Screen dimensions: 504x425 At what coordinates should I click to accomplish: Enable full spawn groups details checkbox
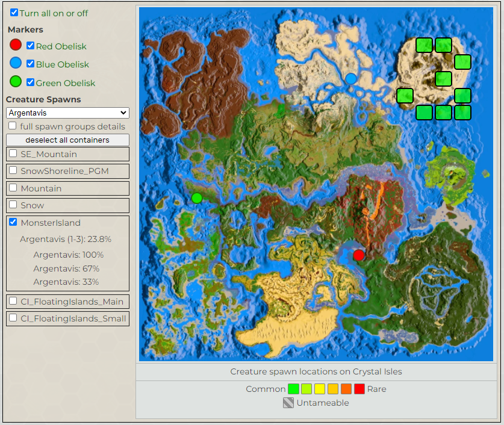pyautogui.click(x=13, y=126)
